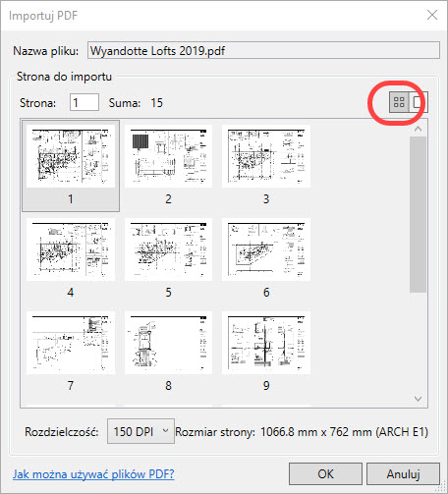Switch to single page view
448x494 pixels.
pyautogui.click(x=418, y=102)
